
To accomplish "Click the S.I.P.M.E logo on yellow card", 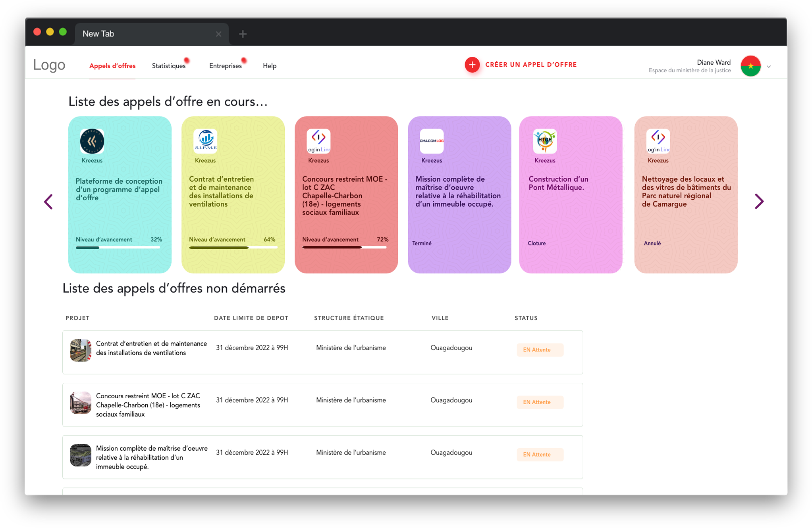I will 205,141.
